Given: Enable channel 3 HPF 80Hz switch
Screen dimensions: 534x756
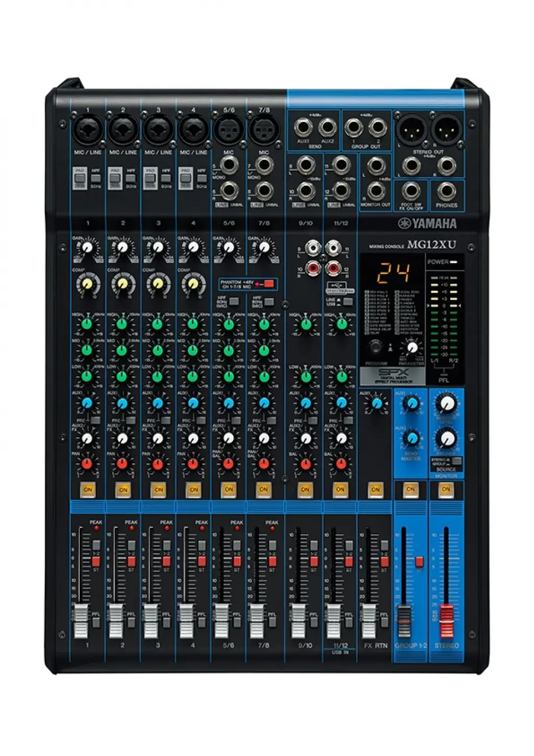Looking at the screenshot, I should pyautogui.click(x=166, y=178).
